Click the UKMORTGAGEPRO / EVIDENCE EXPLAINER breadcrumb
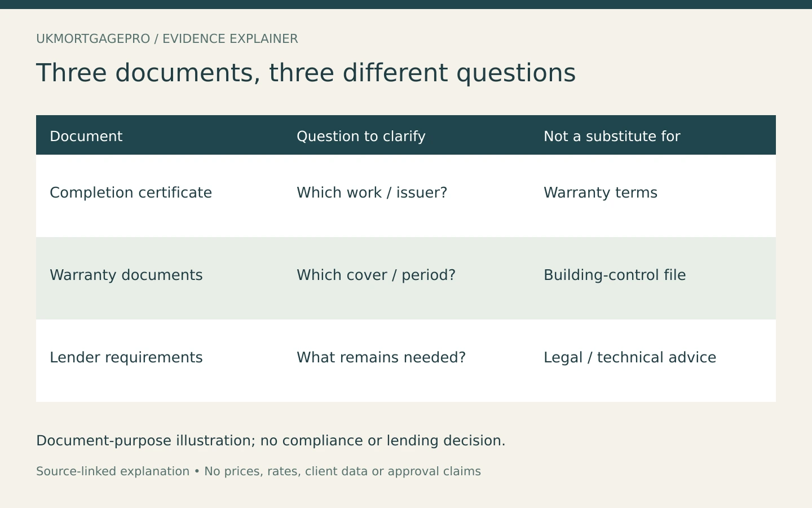The height and width of the screenshot is (508, 812). (167, 39)
